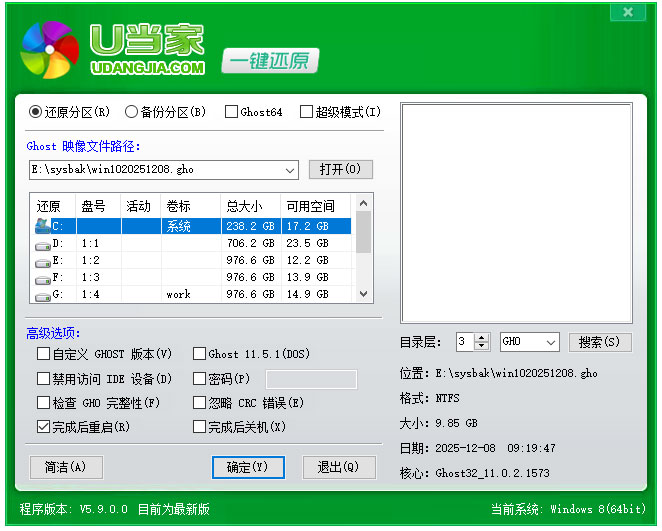662x531 pixels.
Task: Click the colorful U当家 pinwheel logo
Action: click(x=50, y=50)
